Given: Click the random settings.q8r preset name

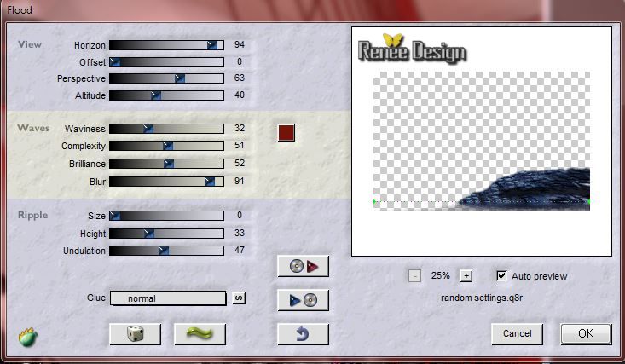Looking at the screenshot, I should [482, 298].
